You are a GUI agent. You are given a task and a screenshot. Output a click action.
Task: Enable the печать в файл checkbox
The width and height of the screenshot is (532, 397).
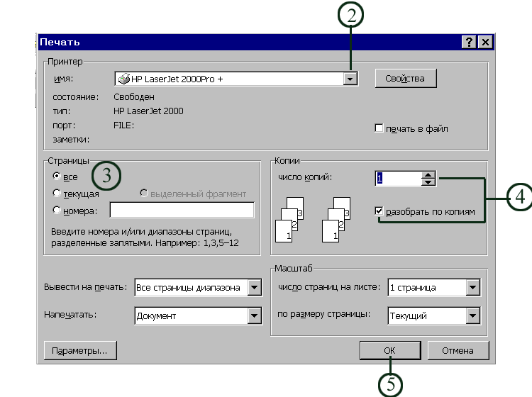coord(379,128)
